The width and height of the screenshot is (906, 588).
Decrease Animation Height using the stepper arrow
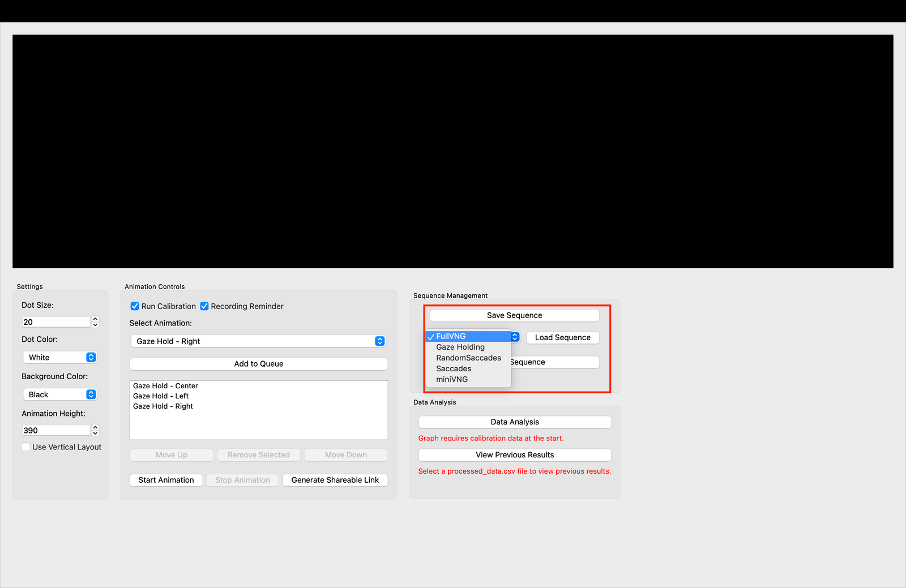tap(95, 433)
